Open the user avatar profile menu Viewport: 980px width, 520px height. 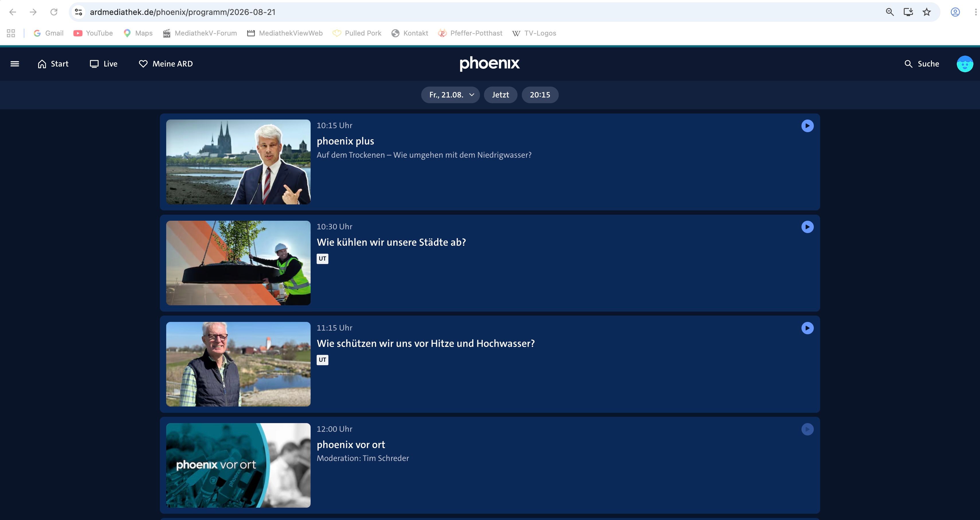965,64
